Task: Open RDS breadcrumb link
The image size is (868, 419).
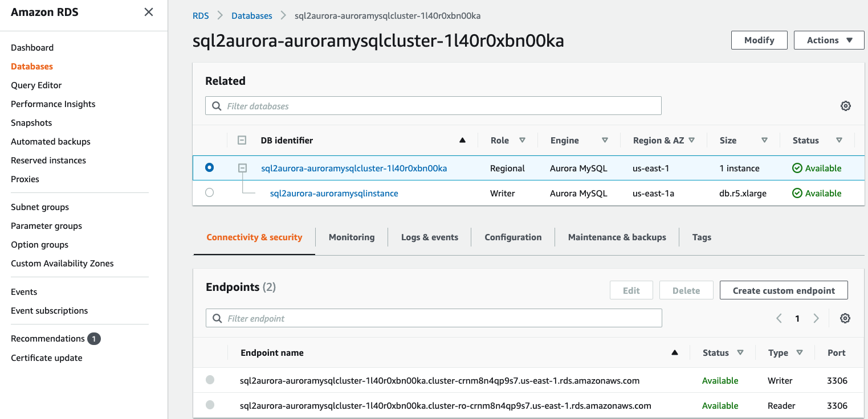Action: tap(201, 16)
